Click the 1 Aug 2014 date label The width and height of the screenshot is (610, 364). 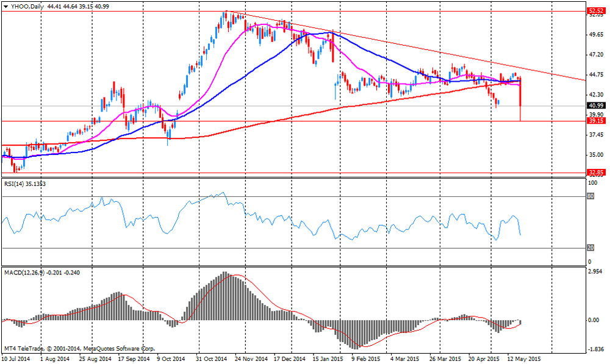[56, 359]
